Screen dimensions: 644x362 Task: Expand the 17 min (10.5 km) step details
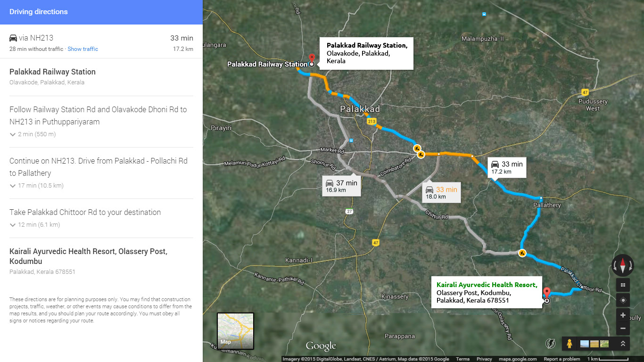coord(36,186)
